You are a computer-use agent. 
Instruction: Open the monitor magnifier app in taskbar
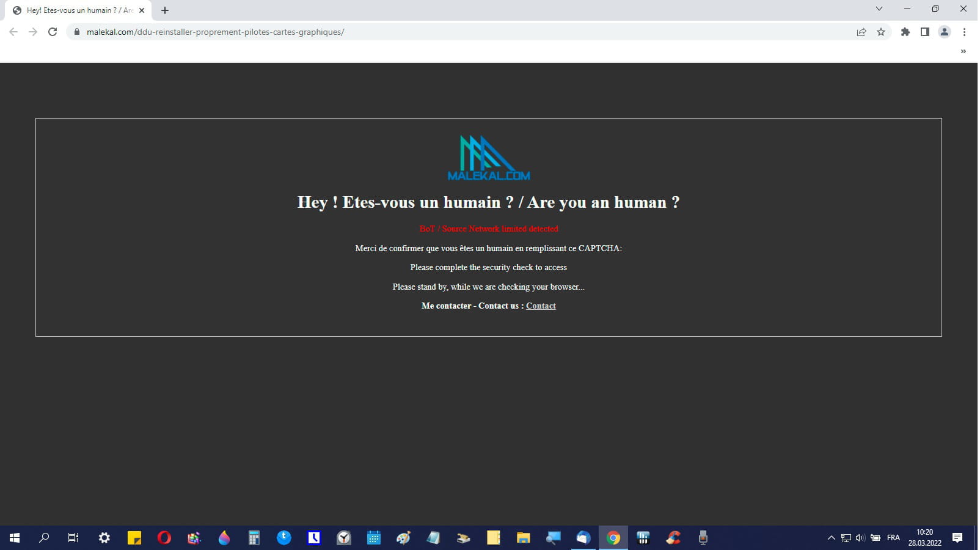[554, 538]
